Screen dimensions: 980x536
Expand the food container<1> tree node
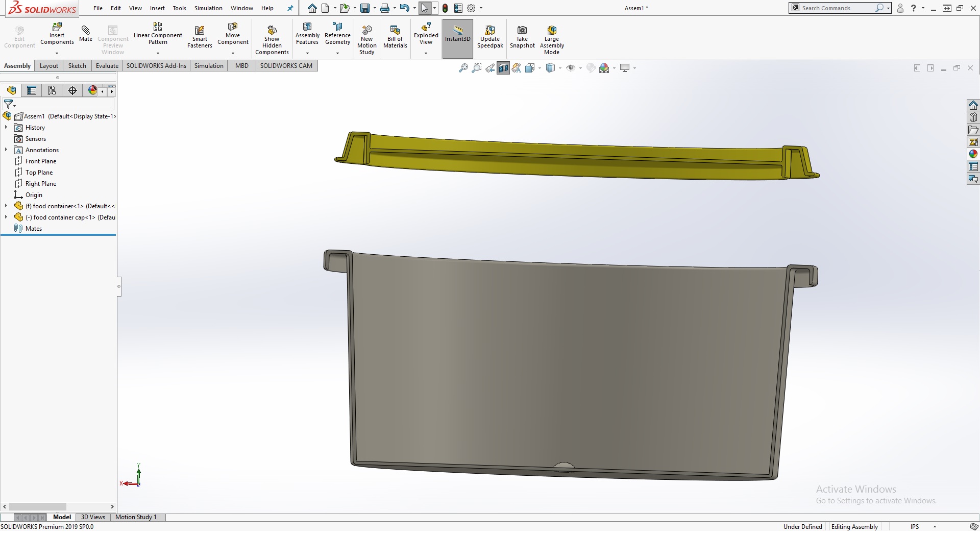[6, 206]
